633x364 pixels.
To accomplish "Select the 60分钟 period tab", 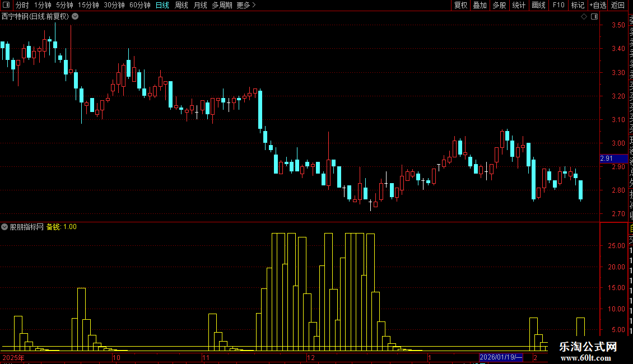I will click(x=139, y=5).
